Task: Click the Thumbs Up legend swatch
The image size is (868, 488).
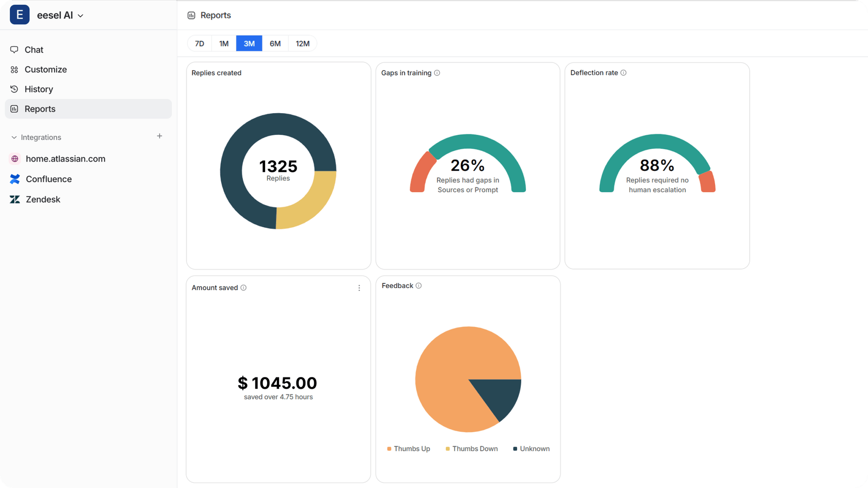Action: [x=389, y=449]
